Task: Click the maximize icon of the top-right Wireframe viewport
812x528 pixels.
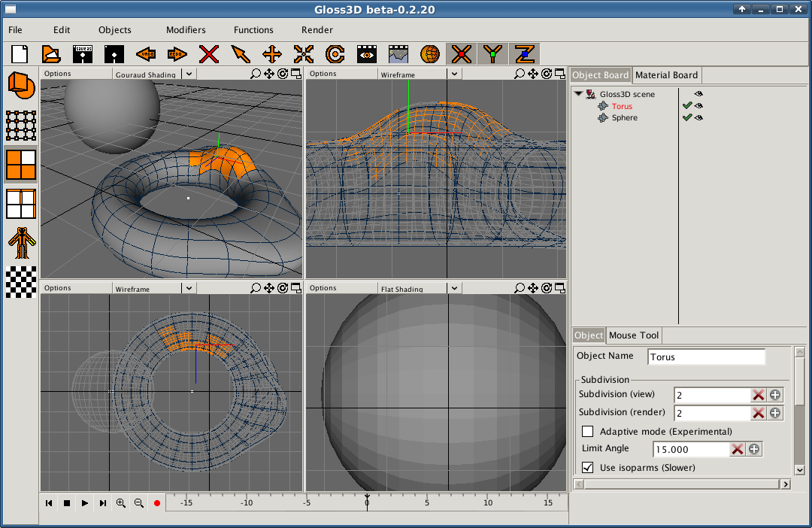Action: pos(560,74)
